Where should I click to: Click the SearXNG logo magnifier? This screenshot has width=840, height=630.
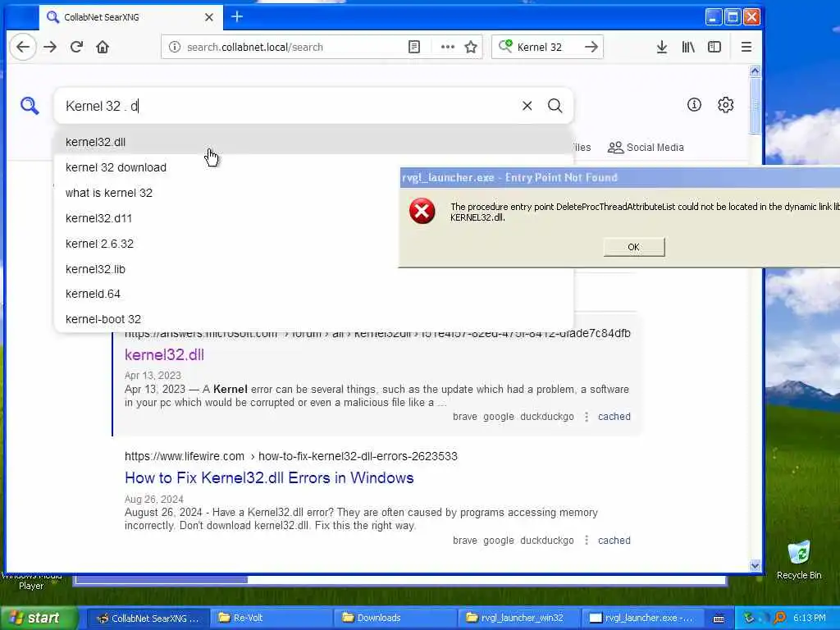click(30, 106)
